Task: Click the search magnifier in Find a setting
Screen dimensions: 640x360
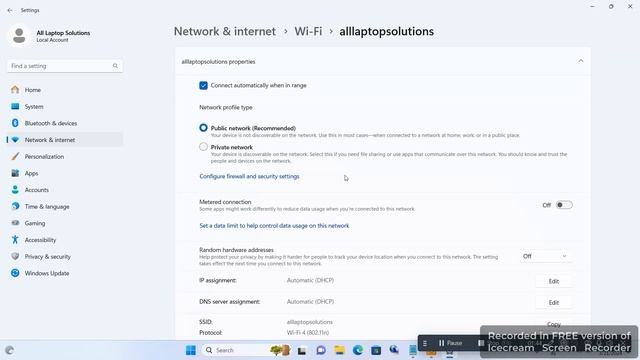Action: tap(115, 66)
